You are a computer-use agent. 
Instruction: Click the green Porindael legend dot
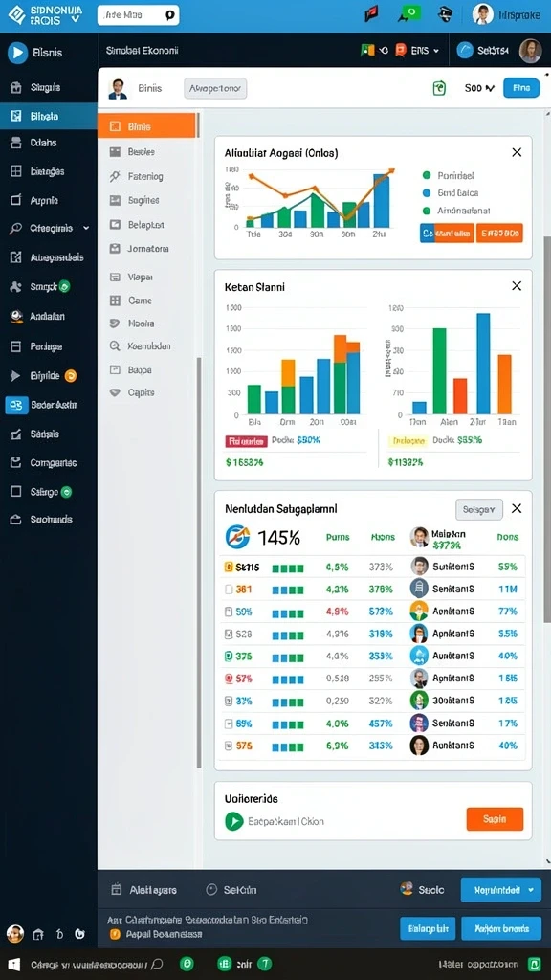click(x=427, y=176)
